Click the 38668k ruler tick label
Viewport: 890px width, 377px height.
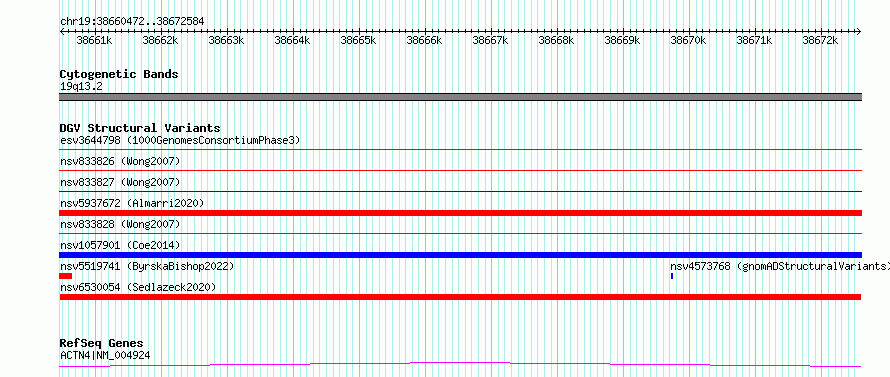pyautogui.click(x=556, y=40)
